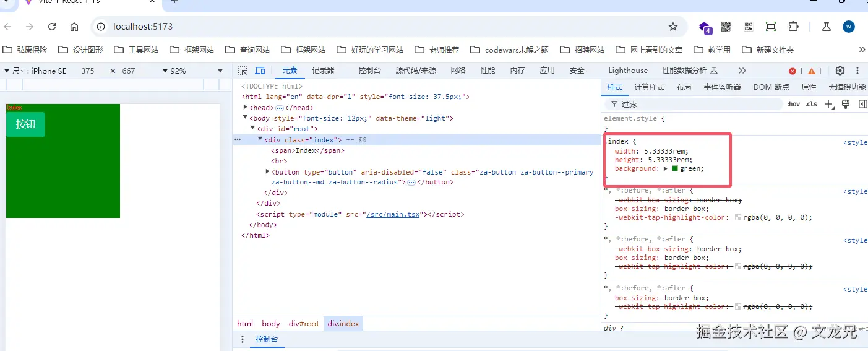Bookmark this page with the star icon

673,27
